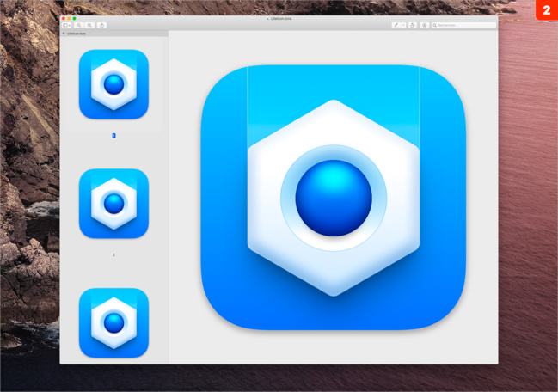The height and width of the screenshot is (392, 558).
Task: Click the zoom in magnifier icon
Action: pos(89,25)
